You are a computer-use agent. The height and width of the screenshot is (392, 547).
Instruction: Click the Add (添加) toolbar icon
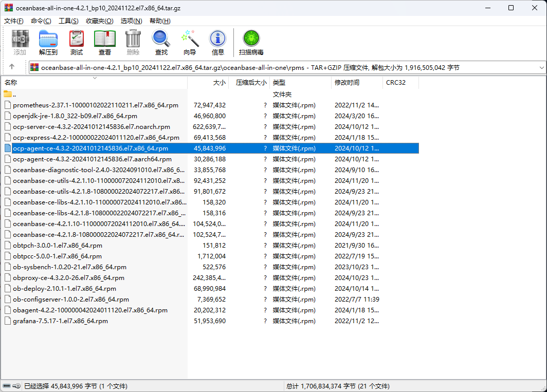(20, 39)
